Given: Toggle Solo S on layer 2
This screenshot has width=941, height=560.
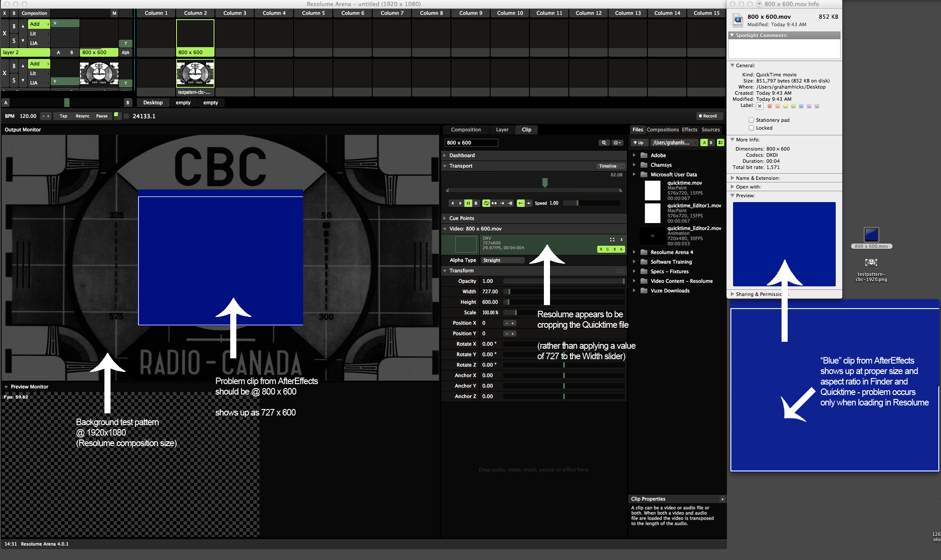Looking at the screenshot, I should click(x=14, y=41).
